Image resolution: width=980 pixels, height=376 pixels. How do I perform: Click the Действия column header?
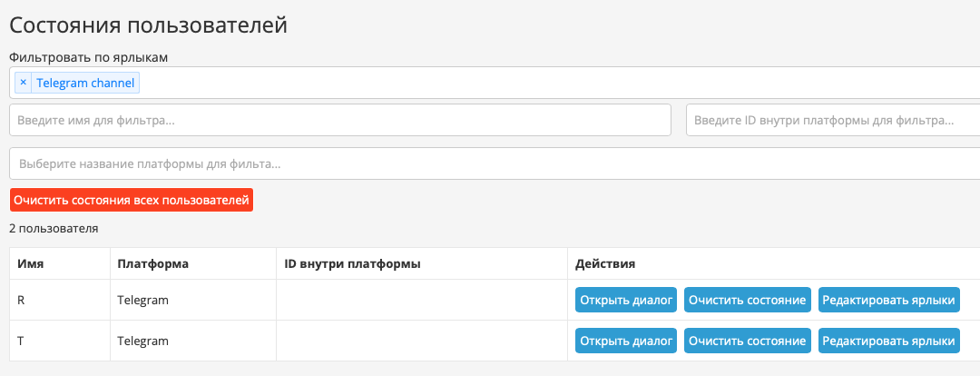(605, 264)
